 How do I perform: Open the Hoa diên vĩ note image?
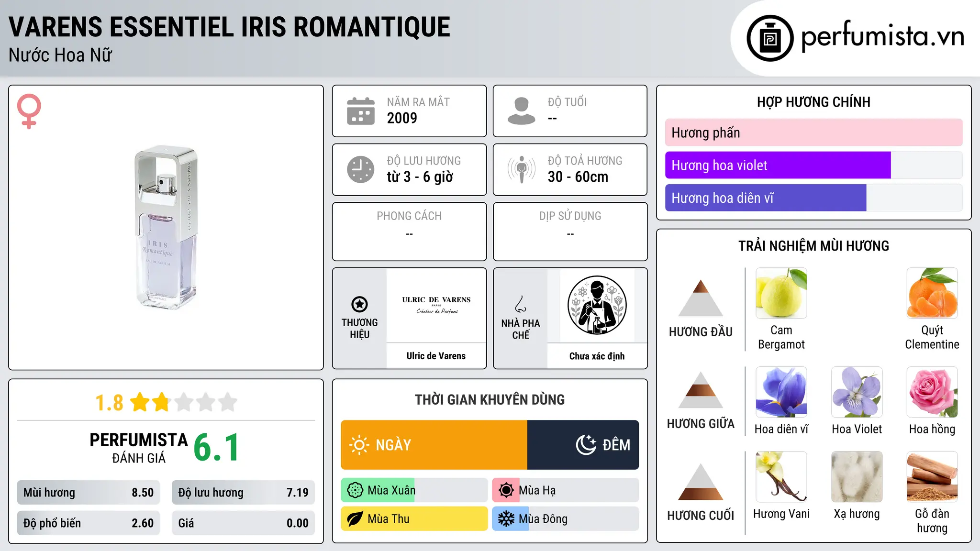[781, 392]
